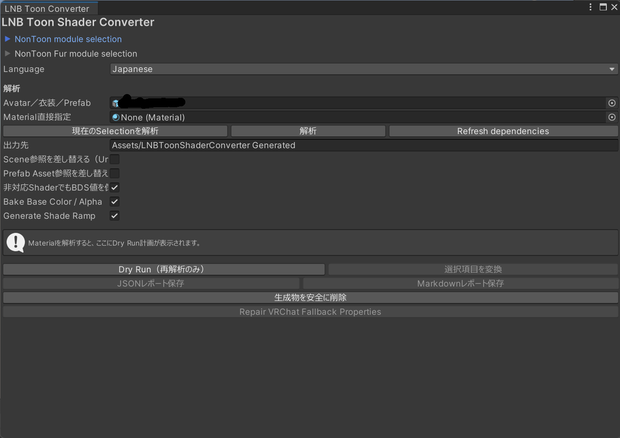Uncheck the 非対応ShaderでもBDS値 checkbox
Image resolution: width=620 pixels, height=438 pixels.
click(x=115, y=188)
